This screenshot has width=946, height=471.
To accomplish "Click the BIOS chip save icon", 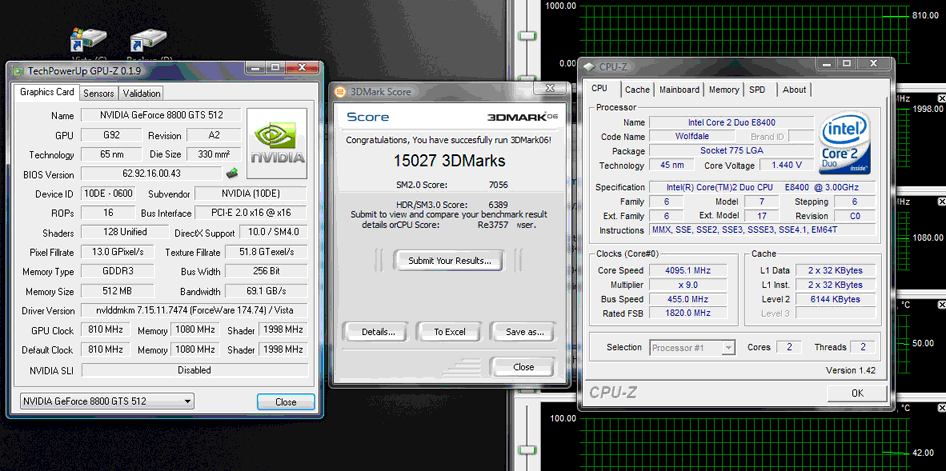I will coord(232,173).
